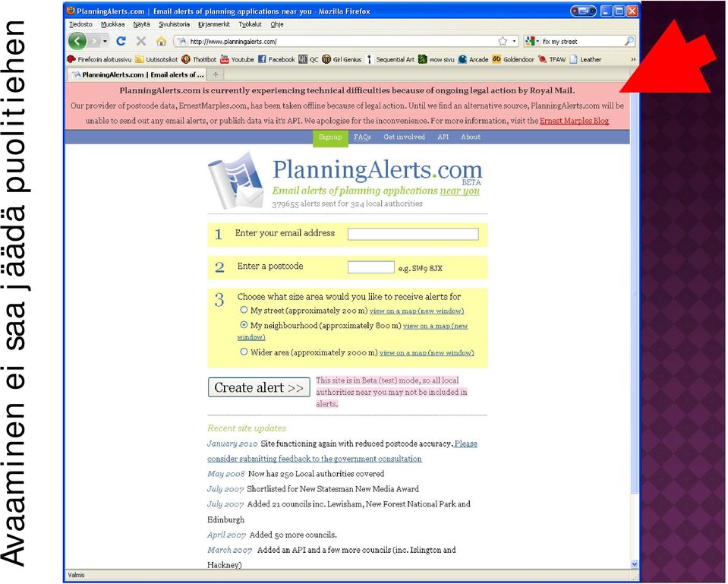Go back with the green back arrow

77,41
